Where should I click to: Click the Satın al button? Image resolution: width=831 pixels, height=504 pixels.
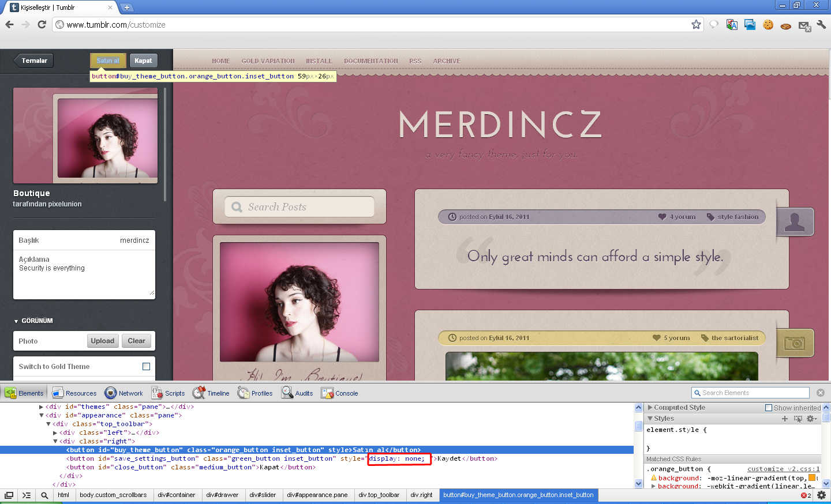(x=107, y=61)
